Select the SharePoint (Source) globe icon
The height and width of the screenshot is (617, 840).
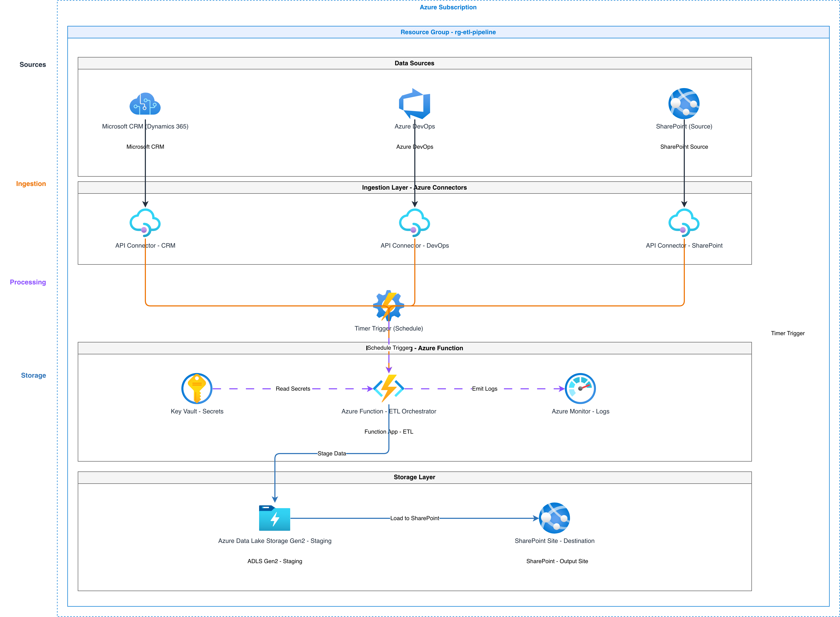[684, 103]
